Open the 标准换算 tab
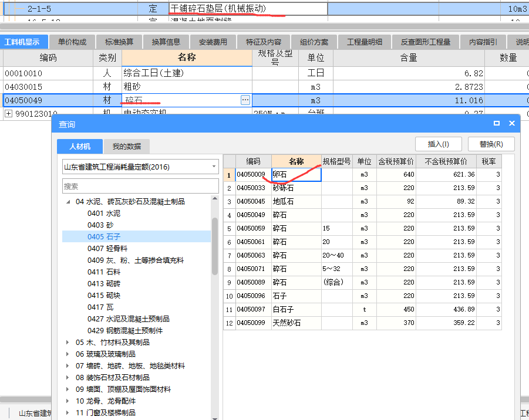Image resolution: width=529 pixels, height=420 pixels. [x=119, y=42]
